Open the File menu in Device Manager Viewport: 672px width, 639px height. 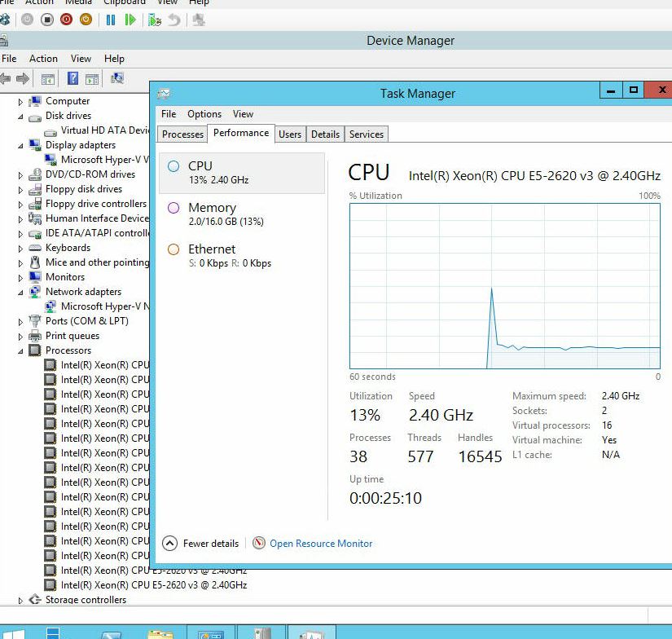(9, 59)
